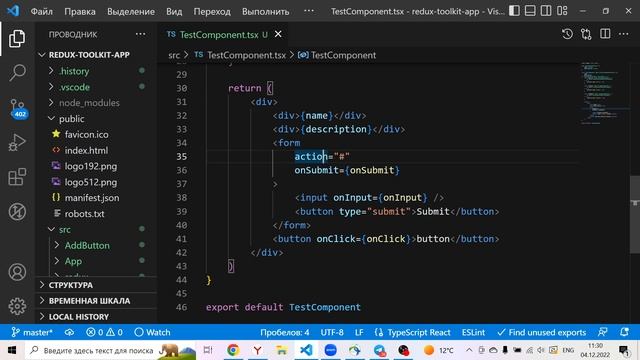
Task: Change indentation Пробелов: 4
Action: (285, 332)
